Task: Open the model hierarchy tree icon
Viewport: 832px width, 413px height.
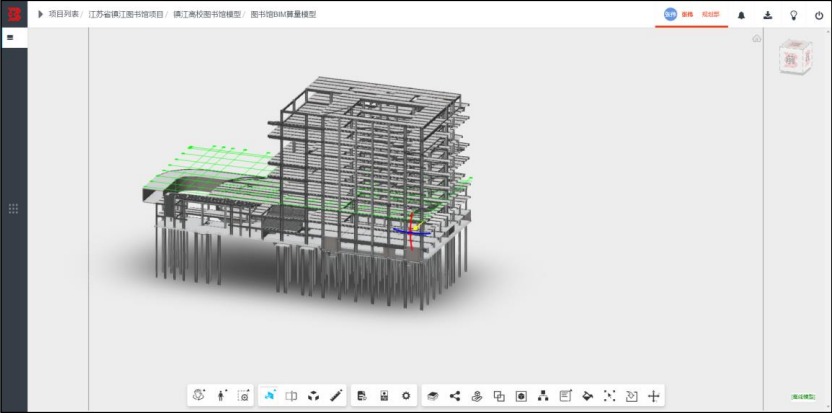Action: [x=543, y=395]
